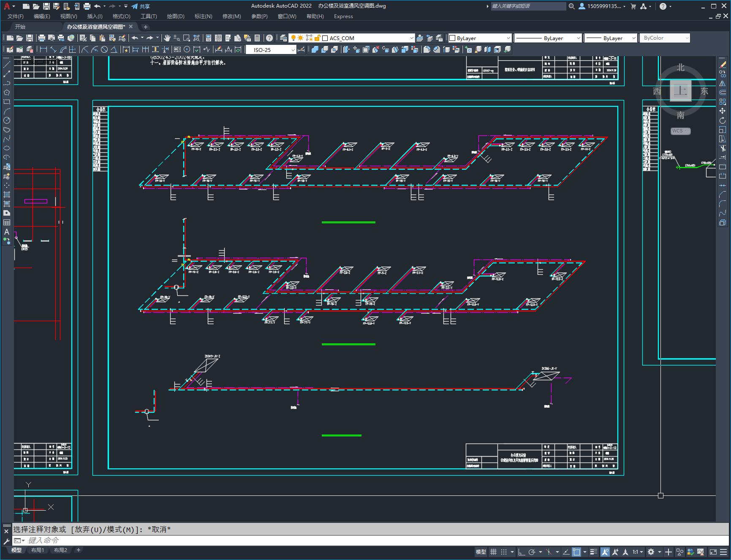The image size is (731, 560).
Task: Open the Table tool in draw toolbar
Action: coord(7,222)
